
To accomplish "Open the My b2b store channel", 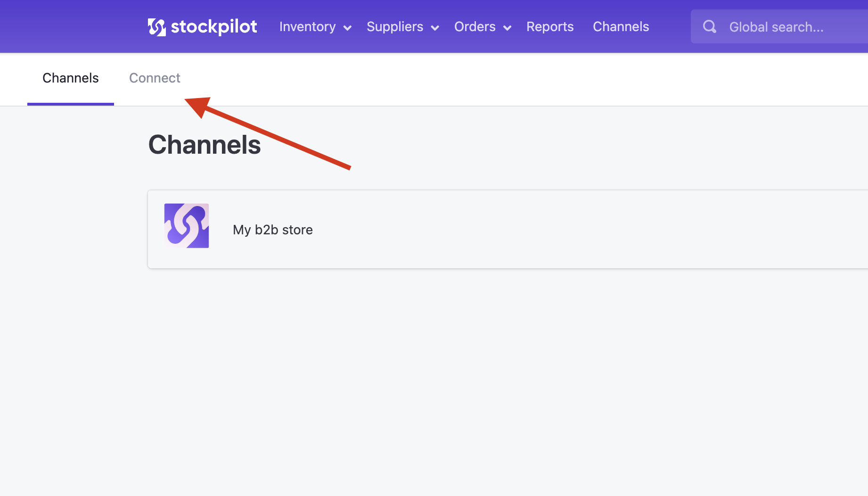I will [x=508, y=230].
